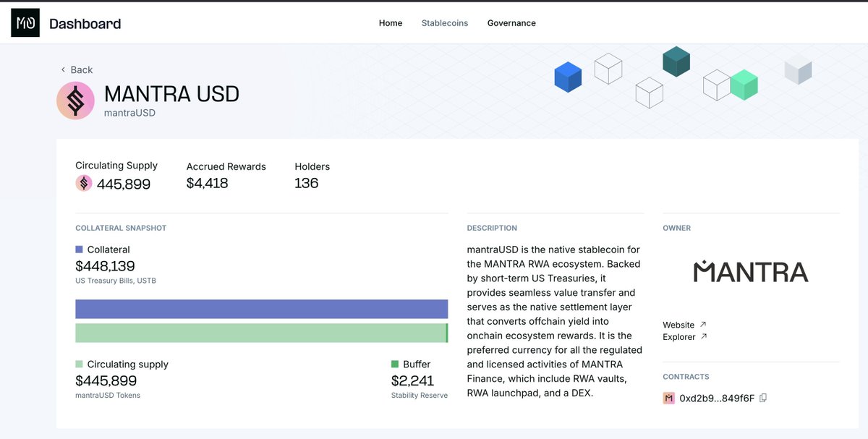
Task: Click the Buffer amount $2,241
Action: (x=413, y=380)
